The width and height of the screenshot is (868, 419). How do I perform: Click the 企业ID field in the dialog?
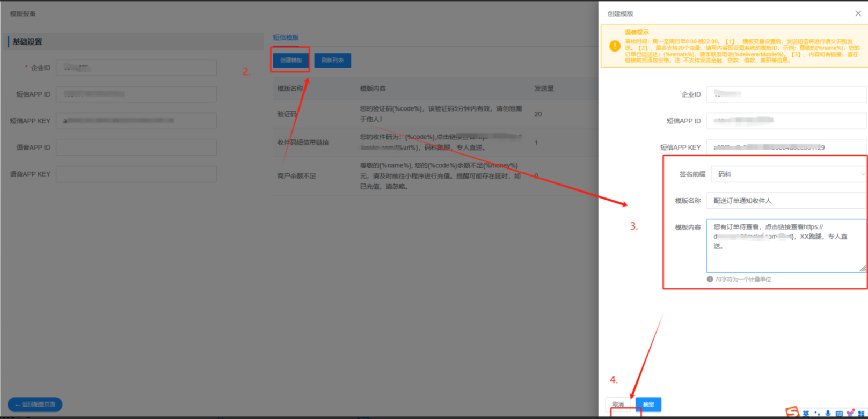(x=786, y=94)
